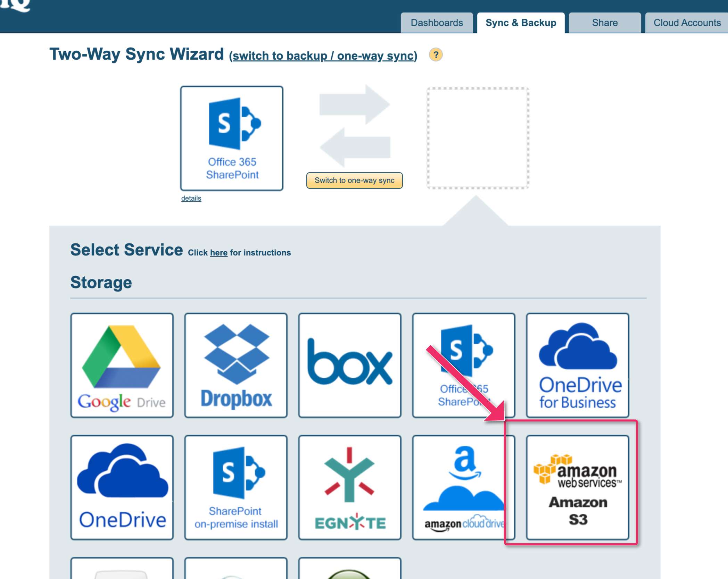Open the Share tab
Image resolution: width=728 pixels, height=579 pixels.
(605, 23)
